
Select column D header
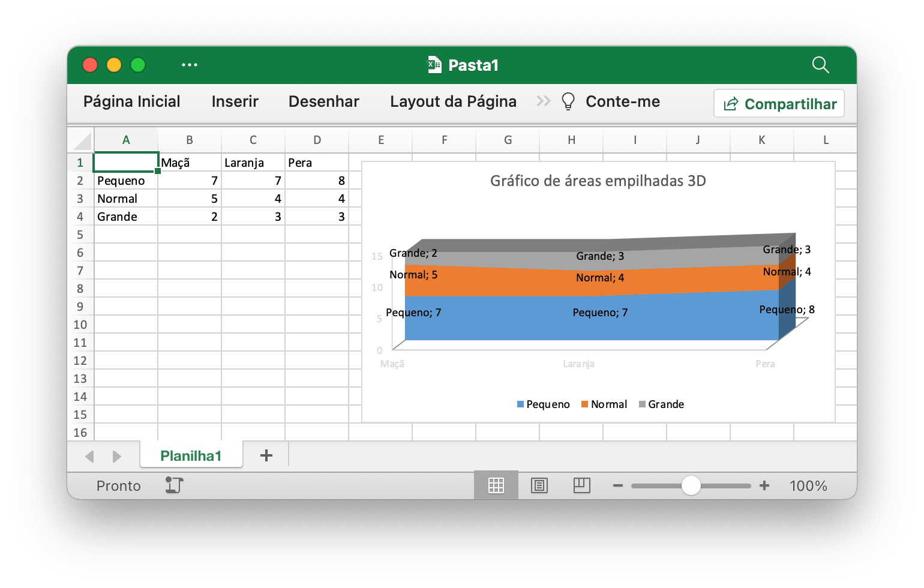coord(317,140)
